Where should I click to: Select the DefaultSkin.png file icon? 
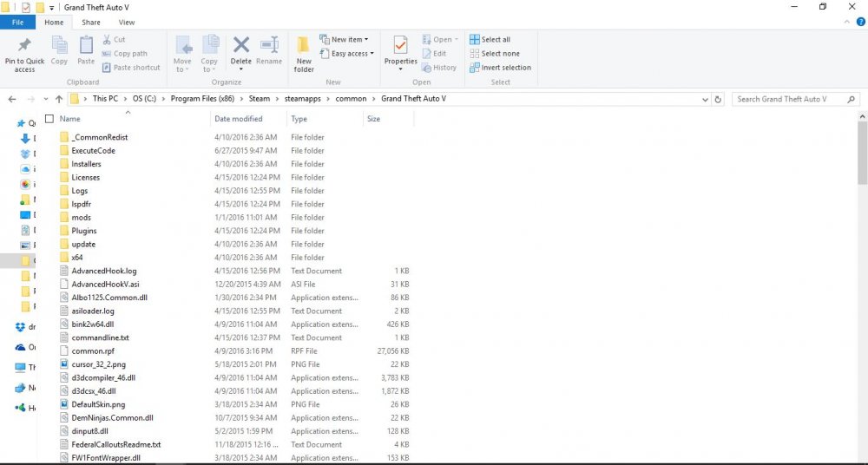[63, 404]
